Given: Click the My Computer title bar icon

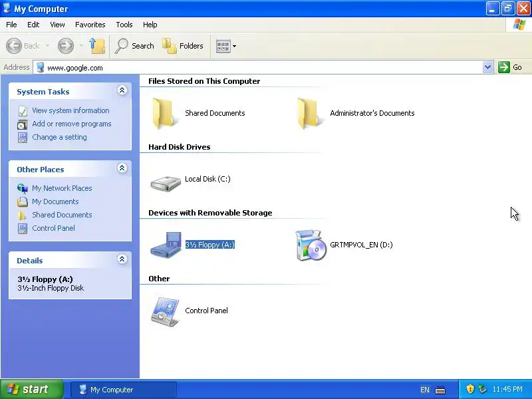Looking at the screenshot, I should point(7,8).
